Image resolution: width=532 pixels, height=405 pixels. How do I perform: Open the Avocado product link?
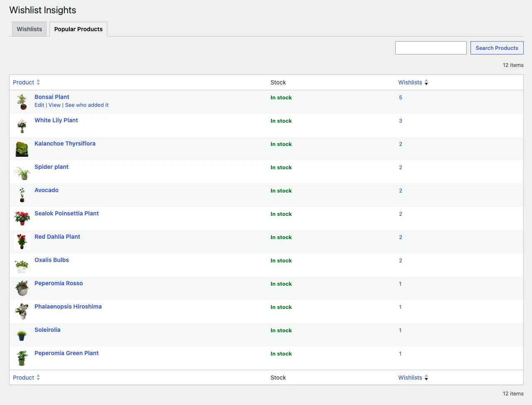[x=47, y=190]
